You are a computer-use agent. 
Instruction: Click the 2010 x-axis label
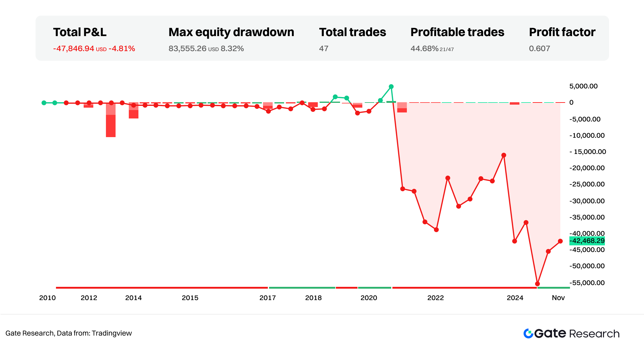coord(48,298)
